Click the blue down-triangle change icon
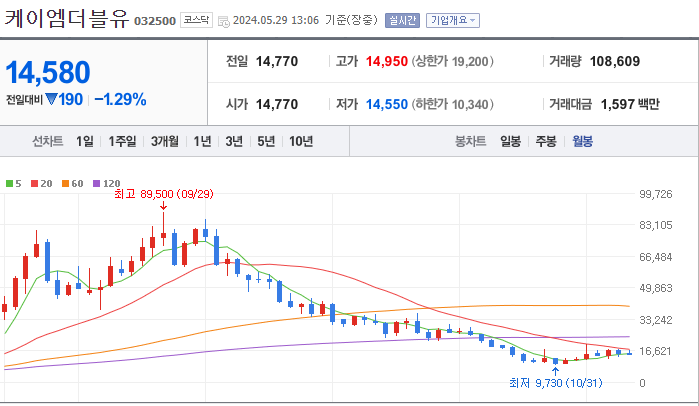Image resolution: width=699 pixels, height=406 pixels. click(51, 99)
